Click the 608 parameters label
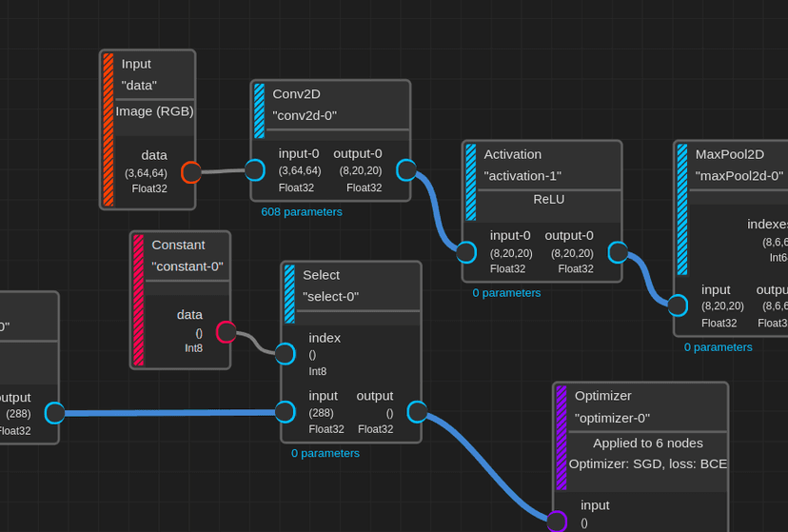788x532 pixels. (302, 212)
